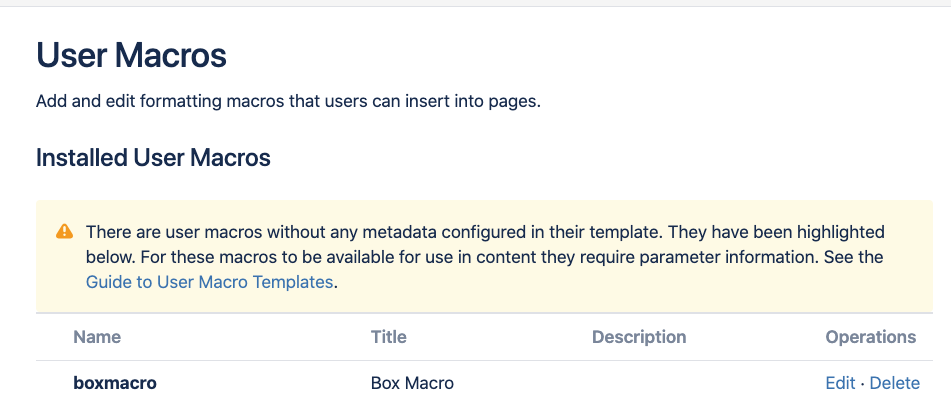Screen dimensions: 951x404
Task: Click the Installed User Macros subheading
Action: [153, 158]
